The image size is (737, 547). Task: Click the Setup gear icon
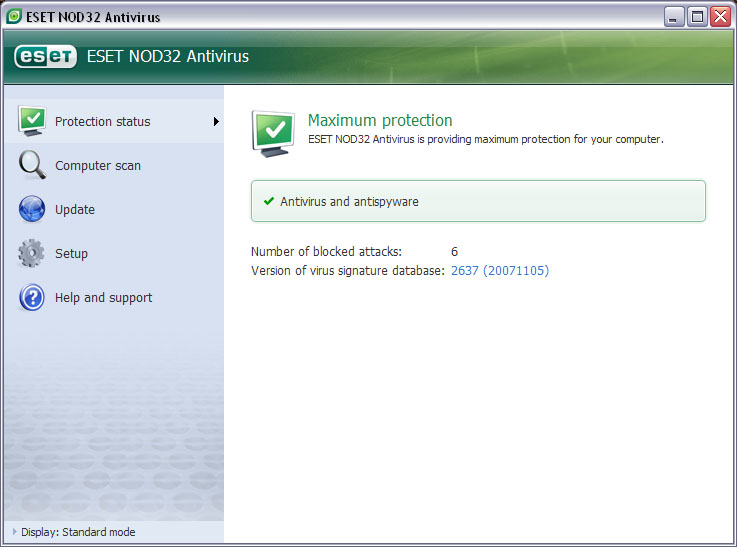click(x=31, y=253)
